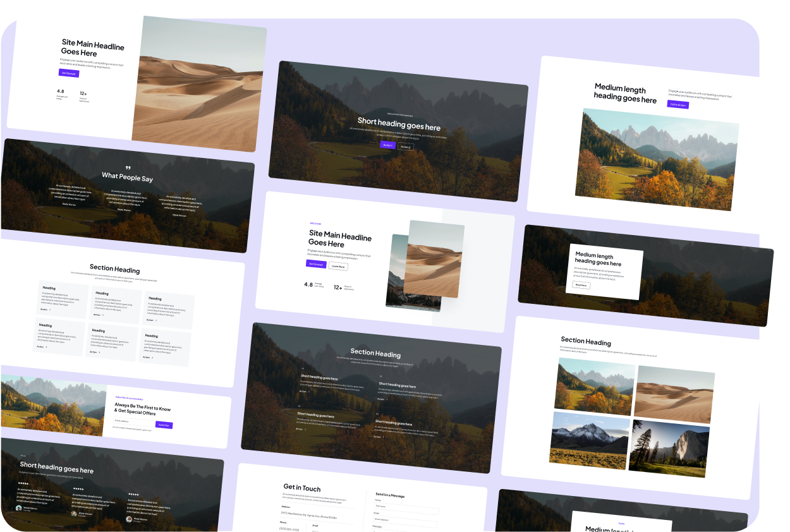Click the Westheimer Rd address text
Image resolution: width=790 pixels, height=532 pixels.
(309, 516)
